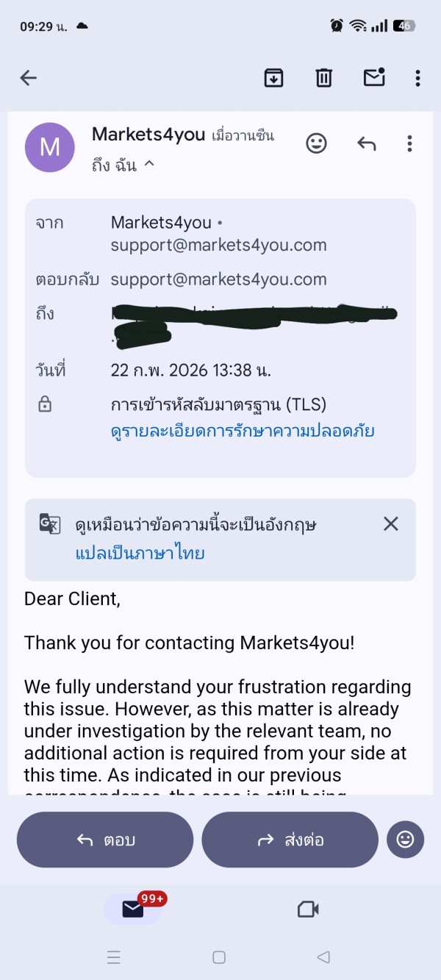Tap the purple M sender avatar

click(50, 147)
